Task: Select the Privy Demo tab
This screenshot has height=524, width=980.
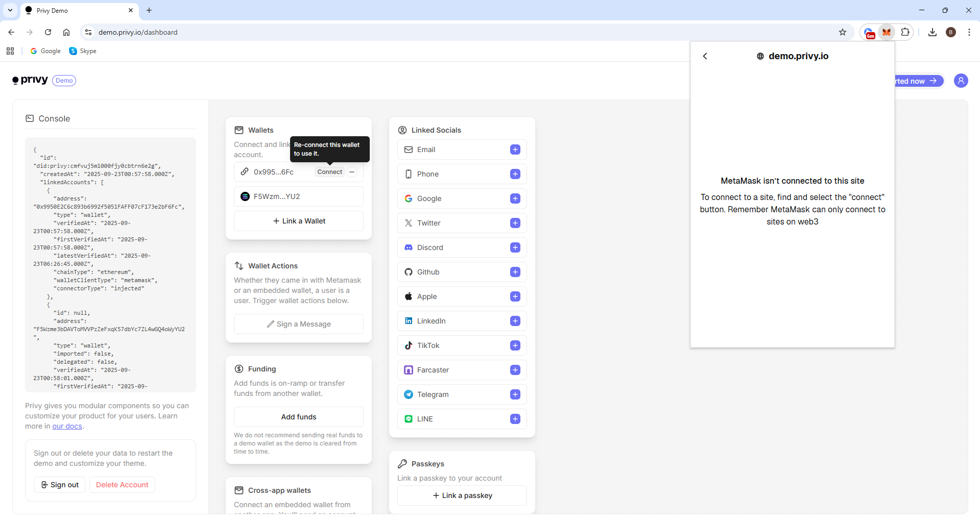Action: [79, 10]
